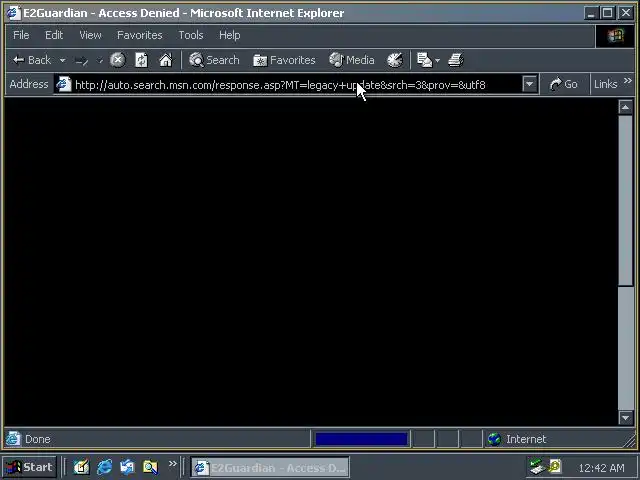Click the window resize grip corner
Screen dimensions: 640x480
click(x=631, y=440)
